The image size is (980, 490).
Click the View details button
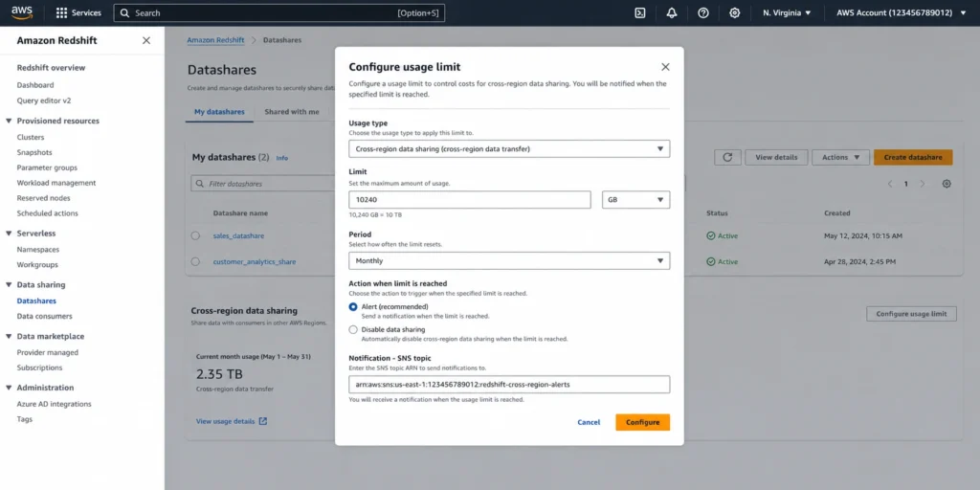pos(776,158)
